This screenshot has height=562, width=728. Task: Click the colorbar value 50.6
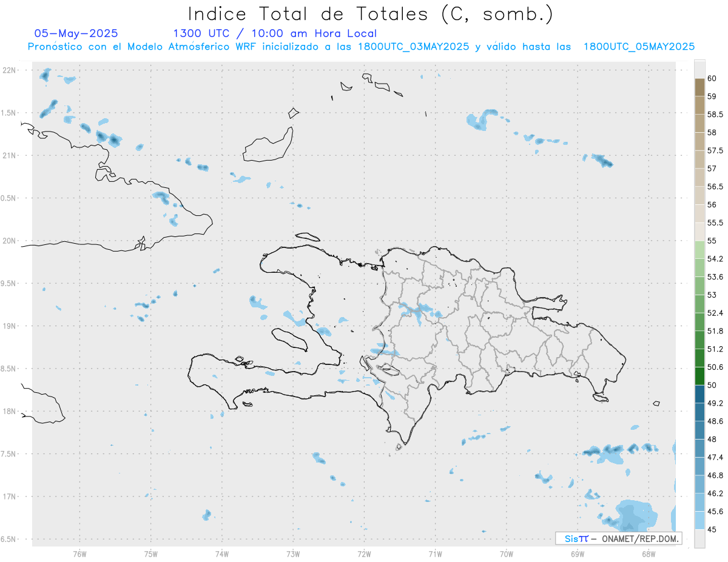715,367
